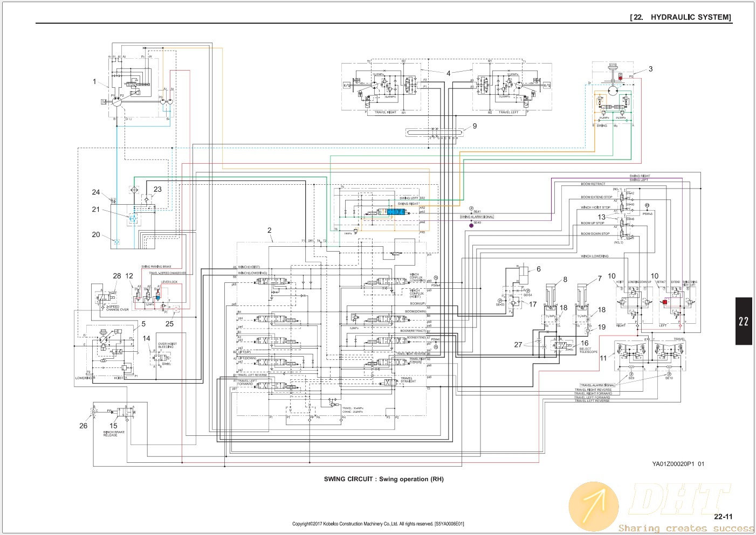Click callout number 3 for swing motor

pyautogui.click(x=651, y=69)
